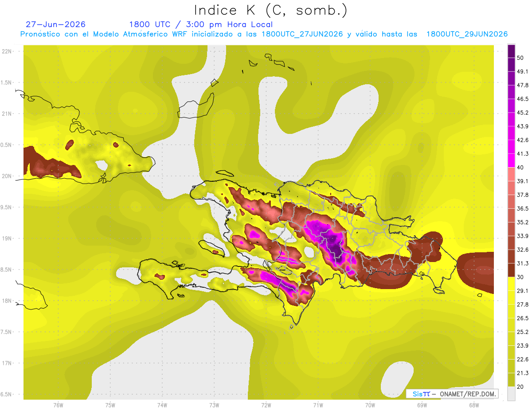Click the "20N" latitude label

[7, 176]
